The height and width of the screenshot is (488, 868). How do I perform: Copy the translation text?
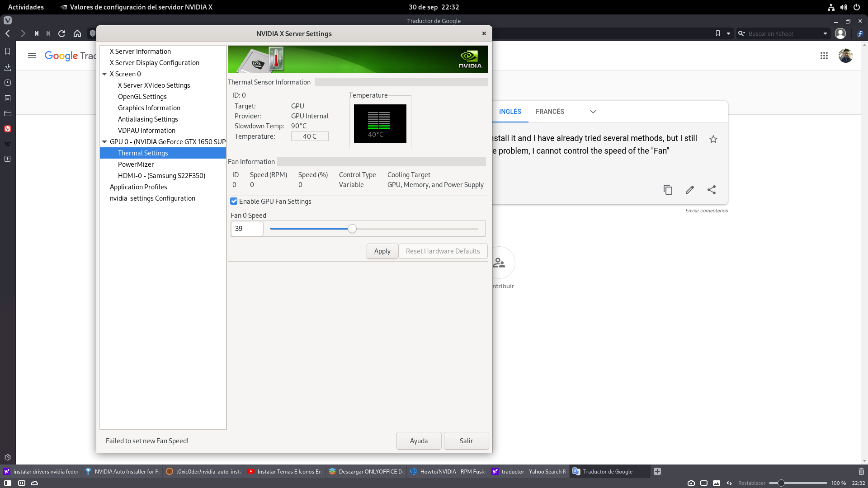pyautogui.click(x=668, y=190)
